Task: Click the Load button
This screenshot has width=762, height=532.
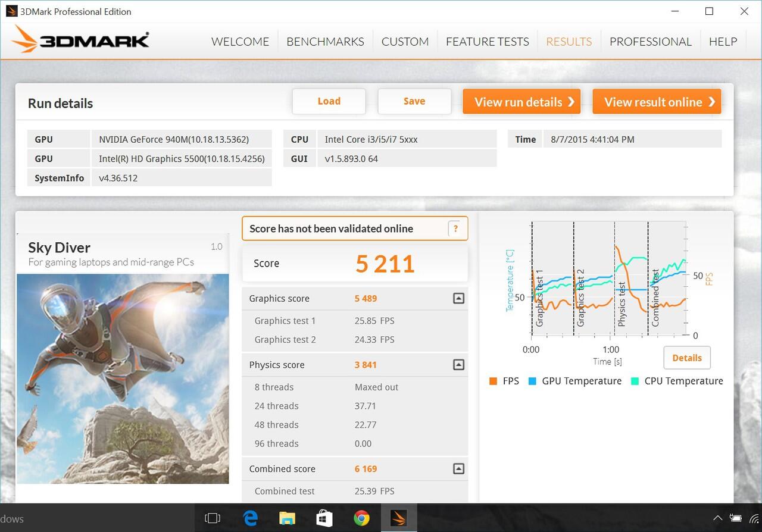Action: tap(329, 101)
